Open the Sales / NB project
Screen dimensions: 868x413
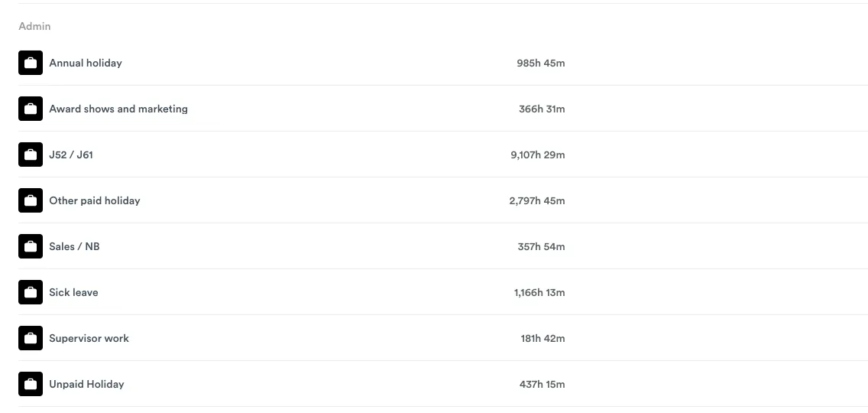pyautogui.click(x=74, y=246)
